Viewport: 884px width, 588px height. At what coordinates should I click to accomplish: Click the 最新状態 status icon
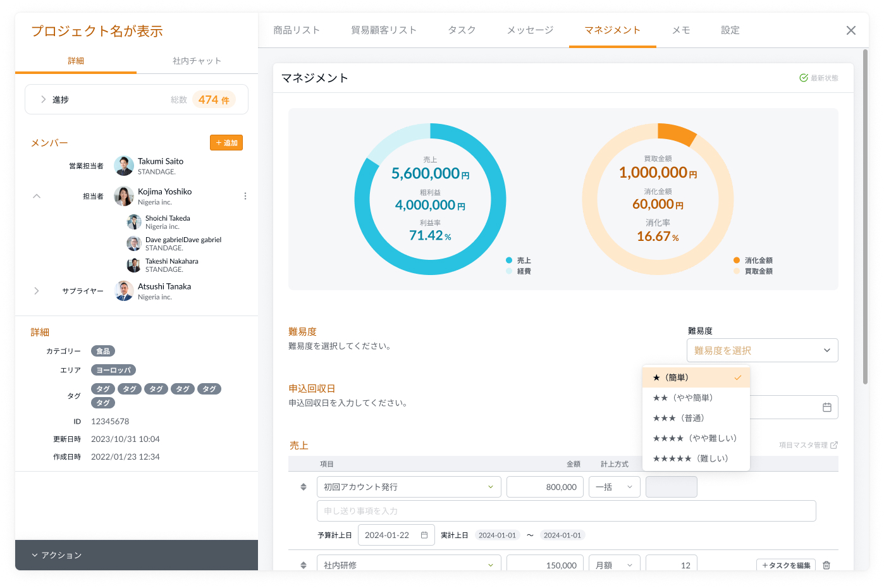point(804,78)
